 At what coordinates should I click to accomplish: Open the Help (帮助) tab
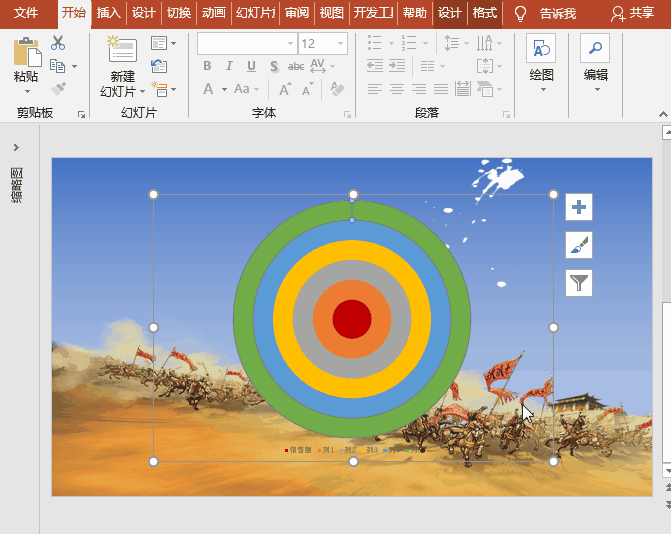tap(415, 13)
